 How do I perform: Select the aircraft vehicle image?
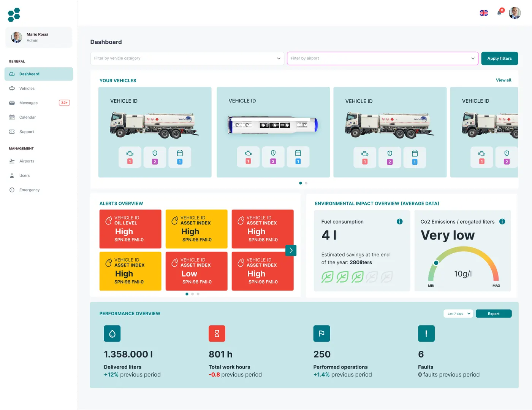click(273, 125)
